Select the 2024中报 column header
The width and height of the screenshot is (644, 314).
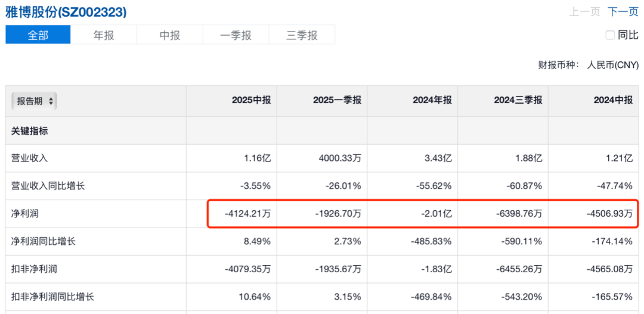613,101
